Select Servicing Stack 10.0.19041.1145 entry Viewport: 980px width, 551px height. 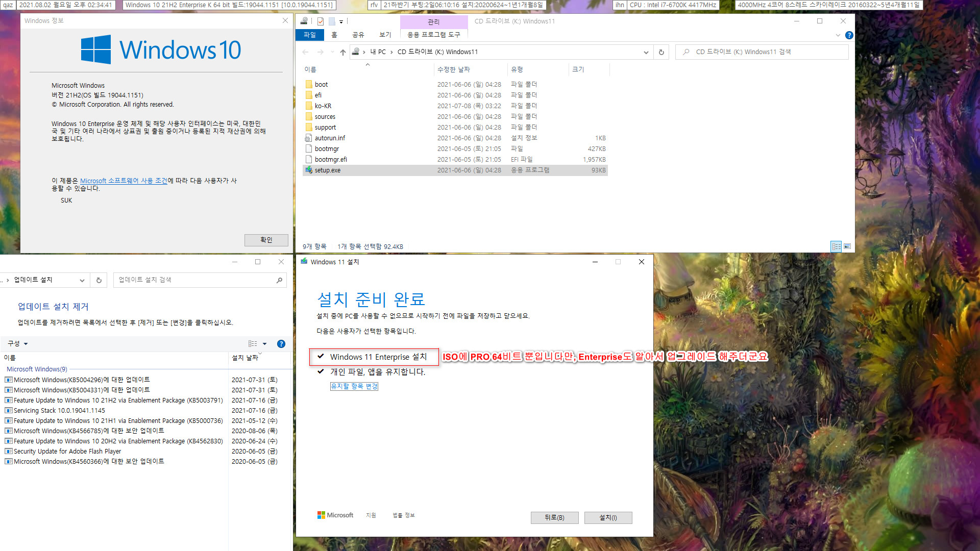(141, 411)
